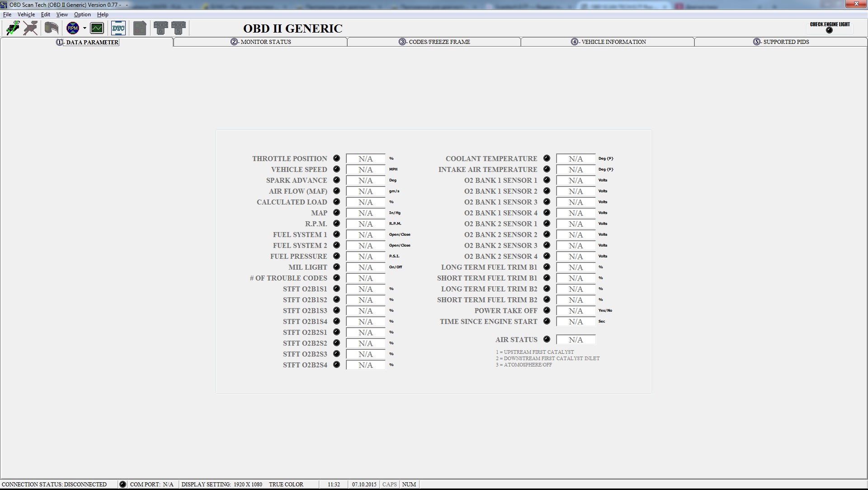Click the graph/chart display icon
This screenshot has width=868, height=490.
click(x=97, y=28)
